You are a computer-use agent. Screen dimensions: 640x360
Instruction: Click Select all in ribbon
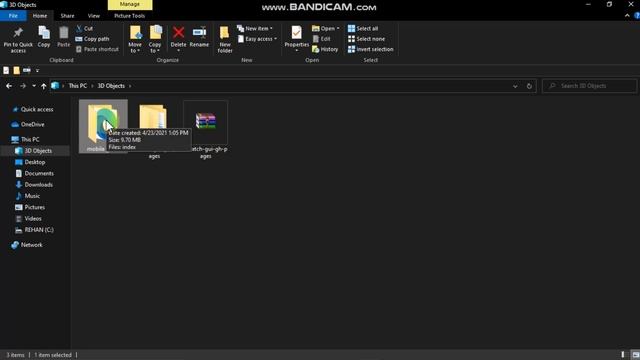tap(363, 28)
